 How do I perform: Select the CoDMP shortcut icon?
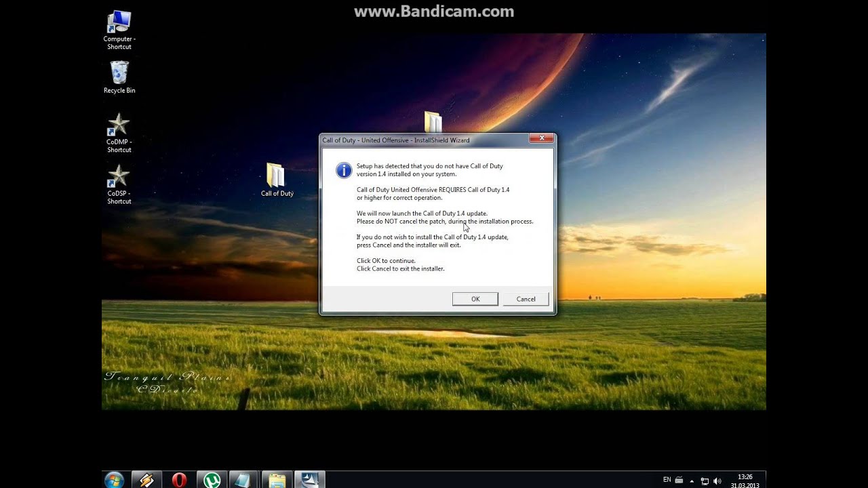point(119,133)
